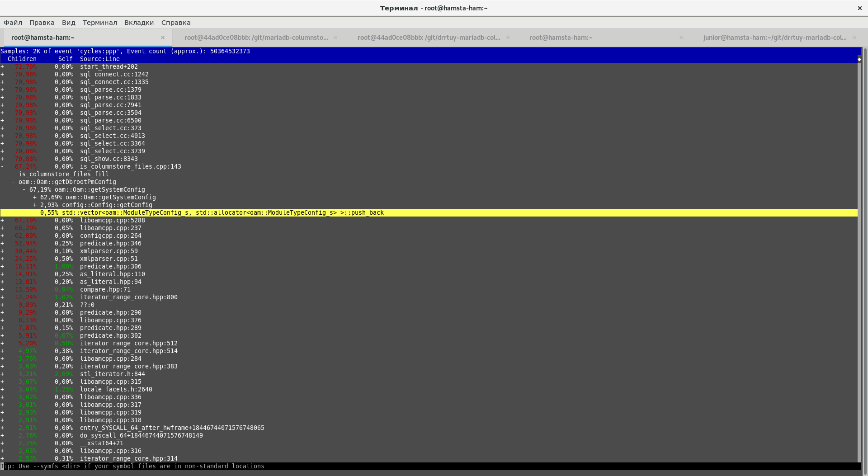Open the Вкладки menu

click(139, 23)
